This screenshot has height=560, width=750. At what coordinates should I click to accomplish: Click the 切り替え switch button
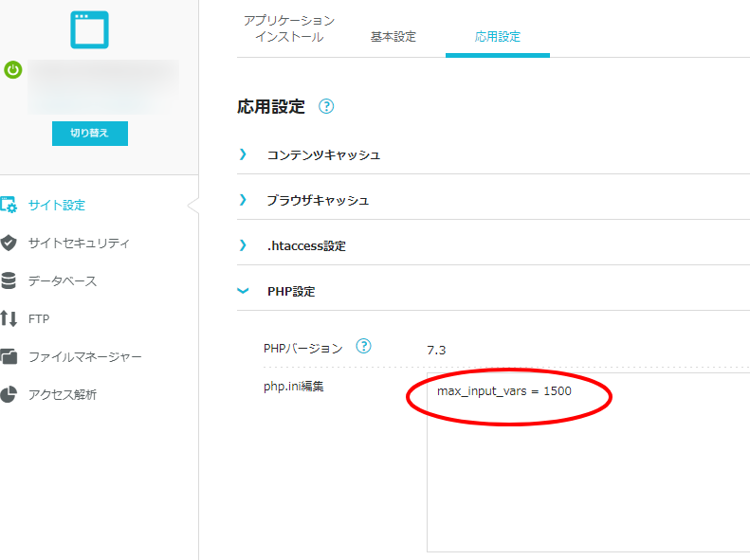click(90, 134)
